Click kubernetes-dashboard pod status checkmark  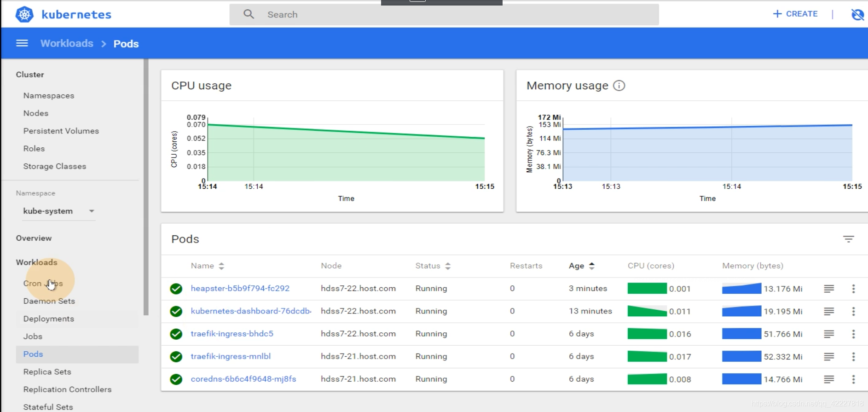tap(176, 311)
